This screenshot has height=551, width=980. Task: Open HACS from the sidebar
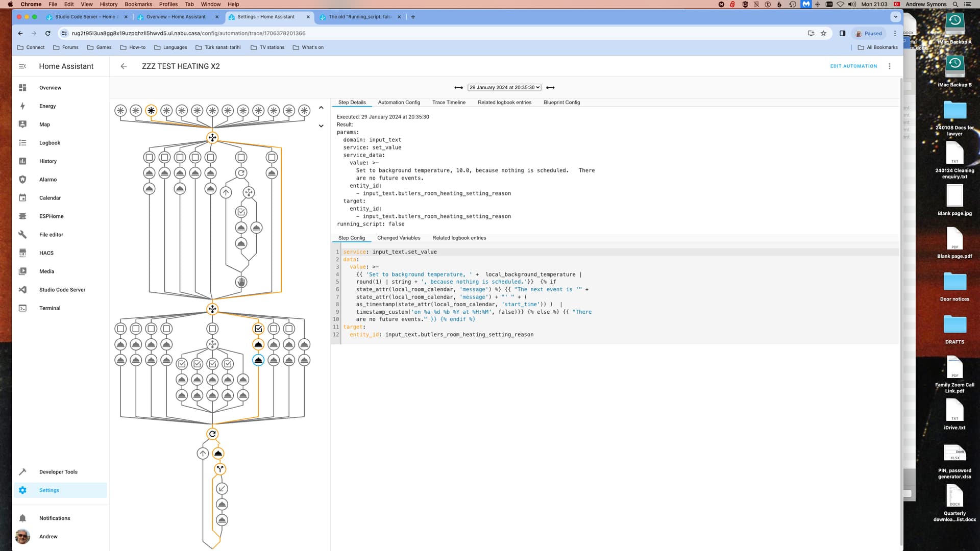46,253
